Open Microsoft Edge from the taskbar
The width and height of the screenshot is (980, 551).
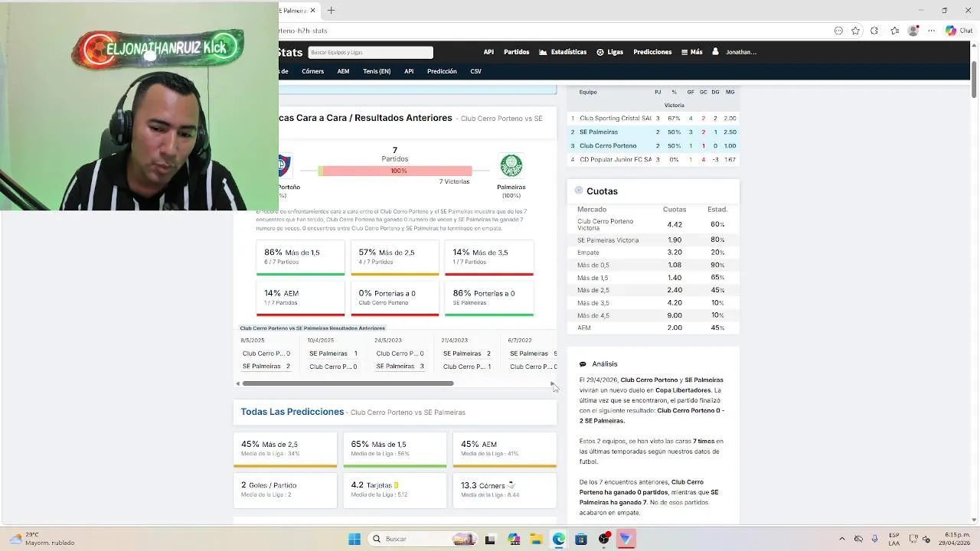559,539
